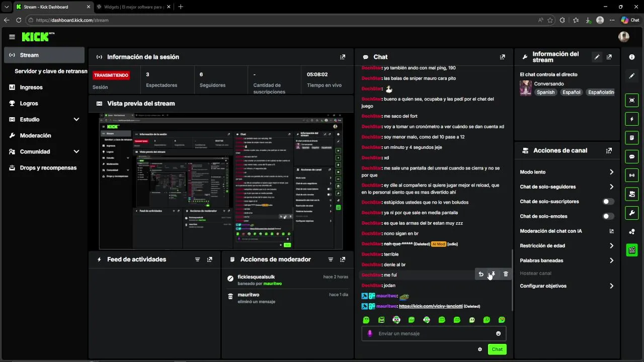Click the chat panel scrollbar
The height and width of the screenshot is (362, 644).
pos(511,279)
